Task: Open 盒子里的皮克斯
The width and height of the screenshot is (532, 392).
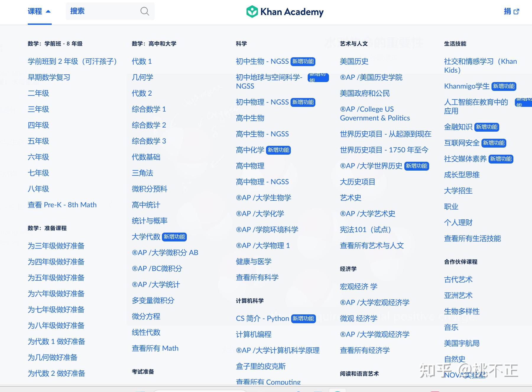Action: pos(261,366)
